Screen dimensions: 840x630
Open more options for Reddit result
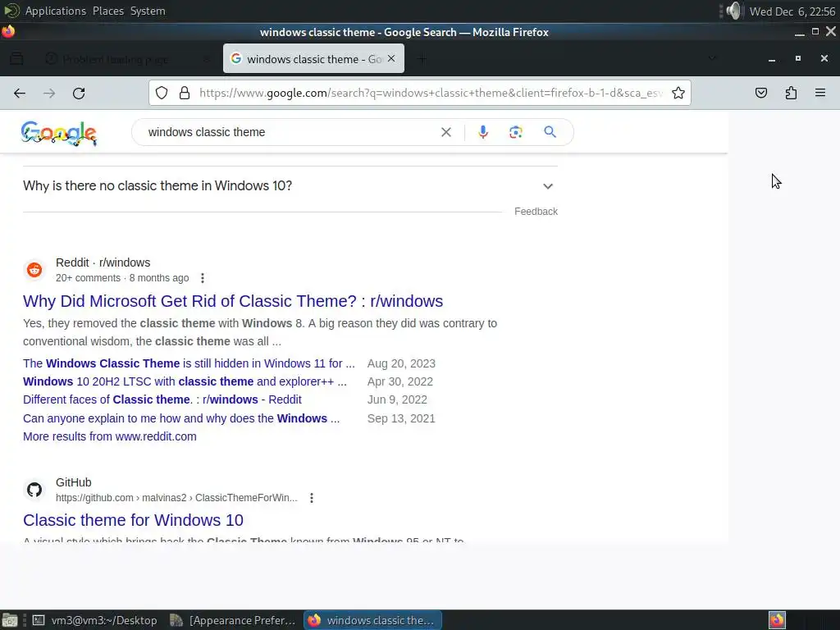(202, 278)
